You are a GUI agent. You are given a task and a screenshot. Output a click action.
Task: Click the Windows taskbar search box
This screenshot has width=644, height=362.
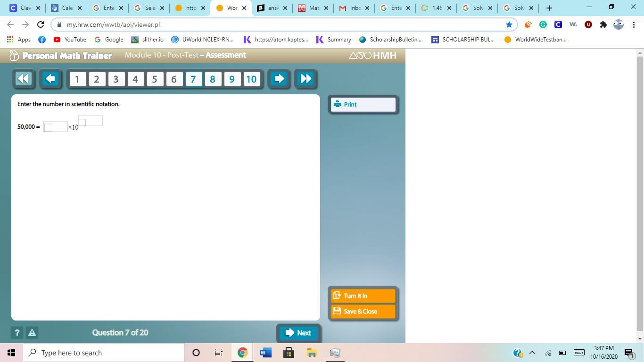[104, 353]
